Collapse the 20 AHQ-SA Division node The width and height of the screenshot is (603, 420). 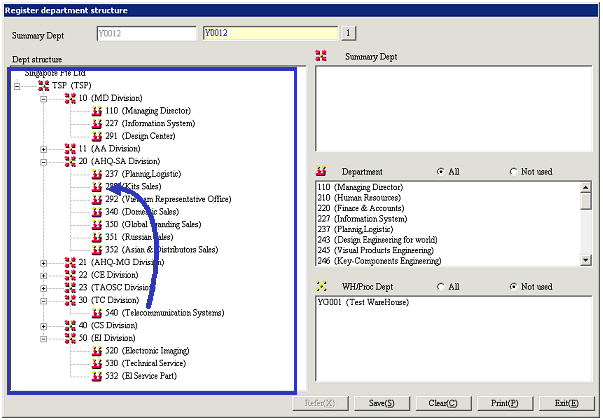pos(44,161)
